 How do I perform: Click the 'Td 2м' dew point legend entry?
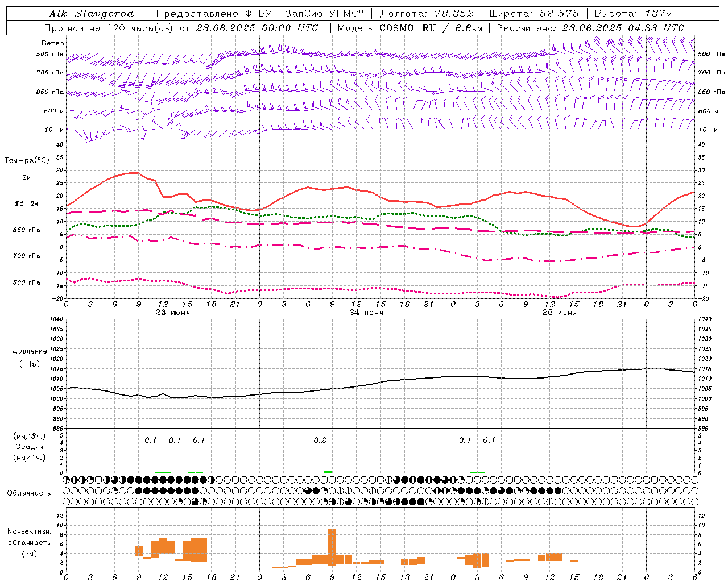tap(27, 203)
